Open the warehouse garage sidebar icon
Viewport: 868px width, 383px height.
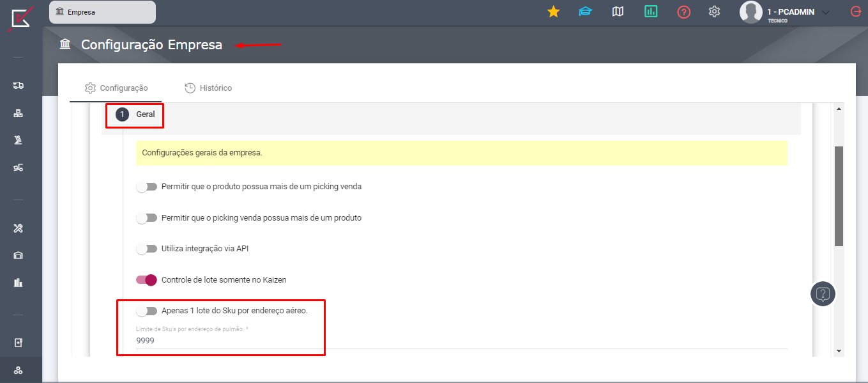coord(19,256)
